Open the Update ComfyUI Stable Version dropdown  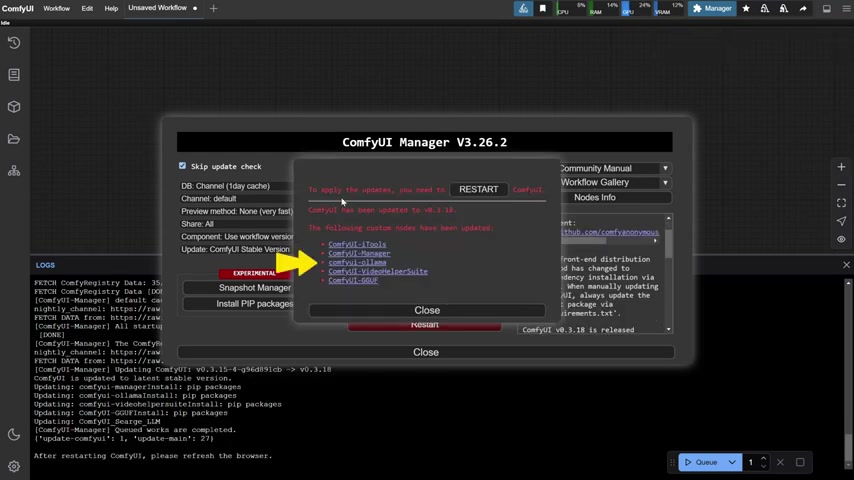(x=236, y=249)
